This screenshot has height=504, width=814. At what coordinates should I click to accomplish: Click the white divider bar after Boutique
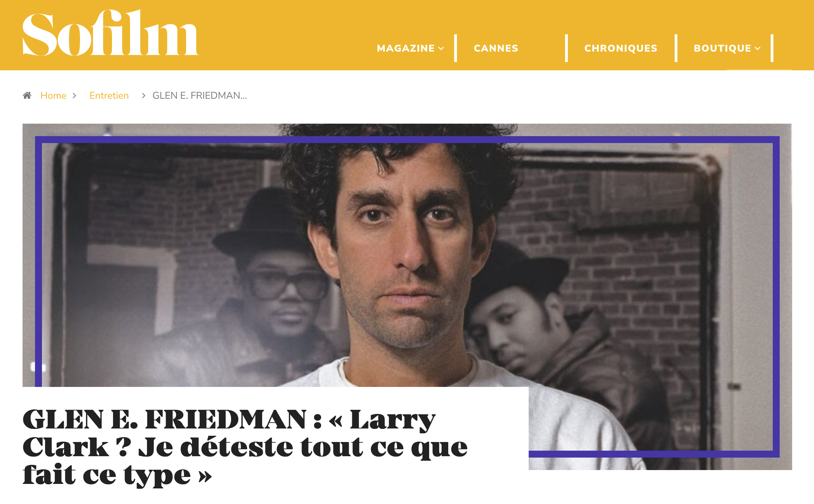(x=772, y=48)
